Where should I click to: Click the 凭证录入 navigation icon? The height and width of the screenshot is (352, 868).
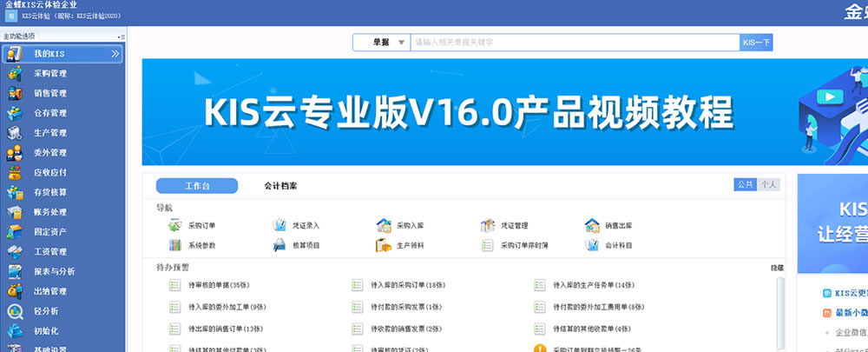tap(279, 225)
